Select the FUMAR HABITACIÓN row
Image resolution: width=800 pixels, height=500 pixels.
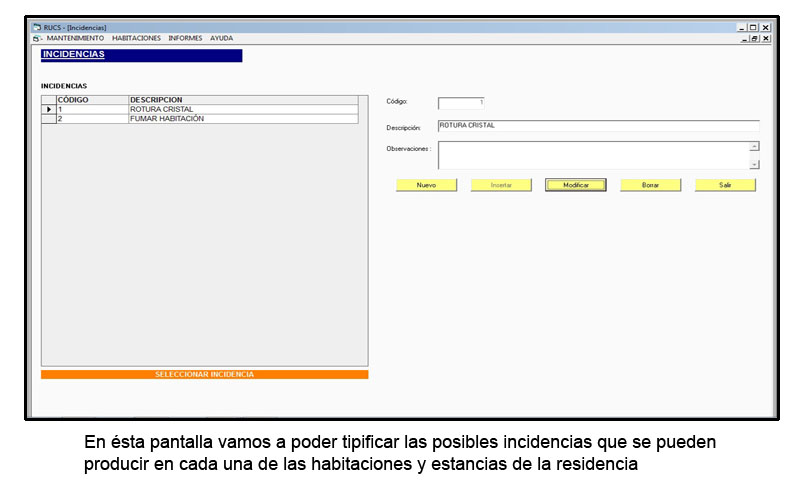[x=200, y=118]
